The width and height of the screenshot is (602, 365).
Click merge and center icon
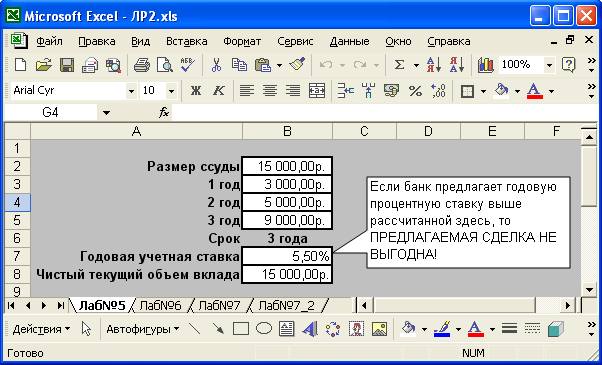(317, 91)
